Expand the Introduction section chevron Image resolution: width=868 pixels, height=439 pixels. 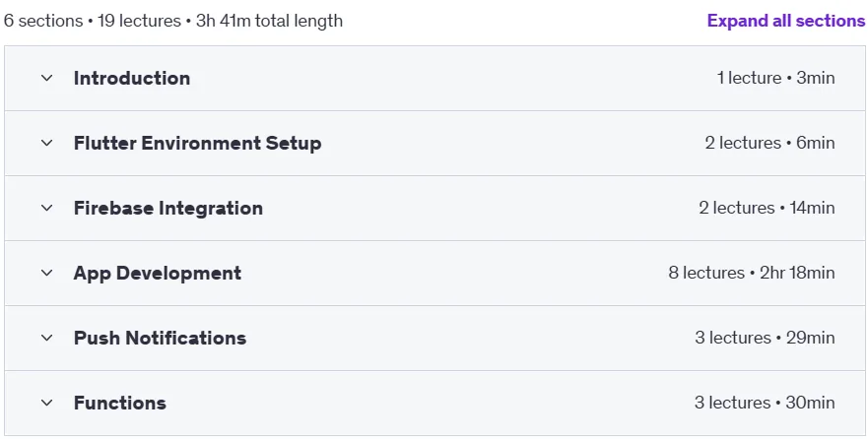point(47,78)
